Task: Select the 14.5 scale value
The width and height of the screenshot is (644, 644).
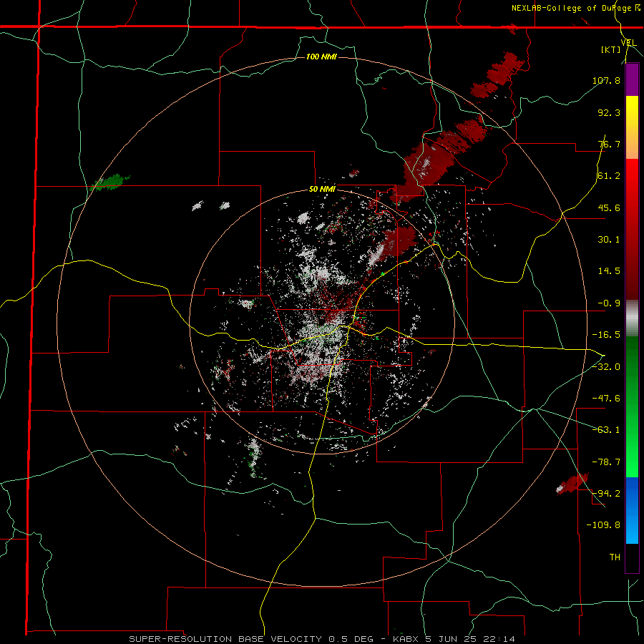Action: coord(609,271)
